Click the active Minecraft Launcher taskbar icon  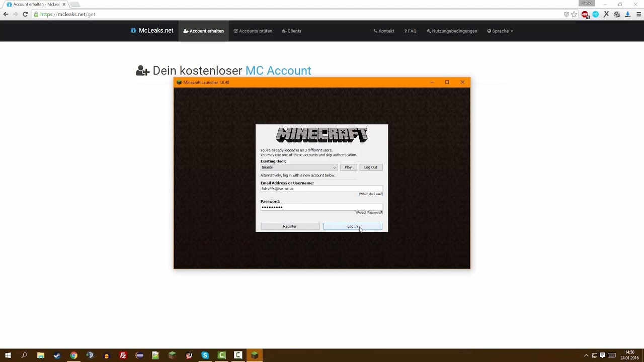point(255,355)
